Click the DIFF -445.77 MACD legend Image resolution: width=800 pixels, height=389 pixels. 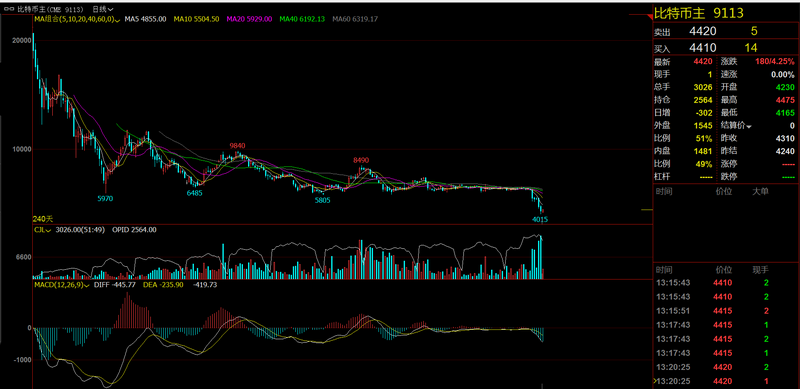[114, 285]
